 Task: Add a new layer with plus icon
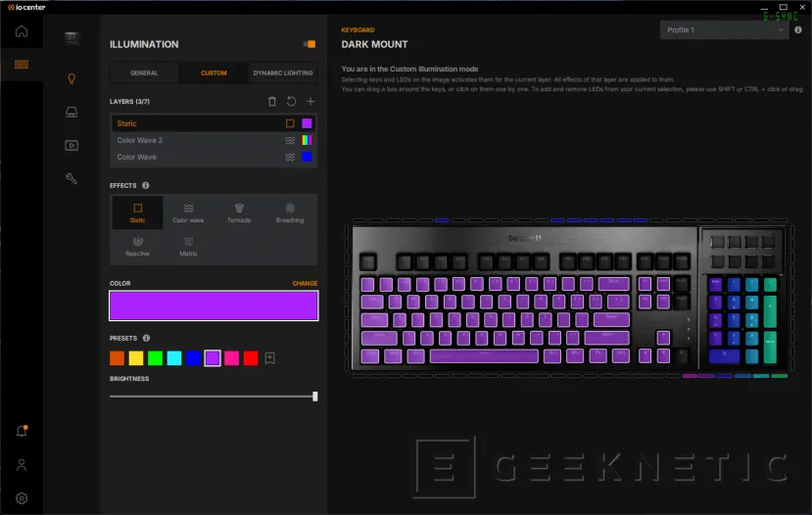(x=310, y=102)
